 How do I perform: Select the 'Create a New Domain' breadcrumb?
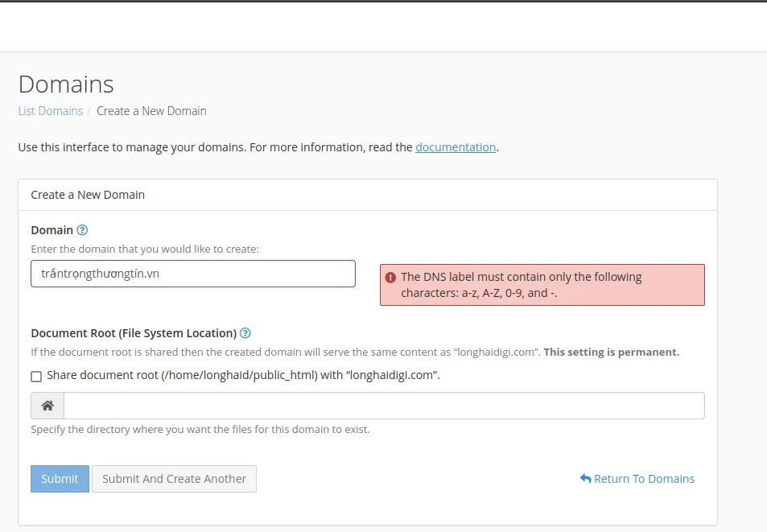click(151, 111)
